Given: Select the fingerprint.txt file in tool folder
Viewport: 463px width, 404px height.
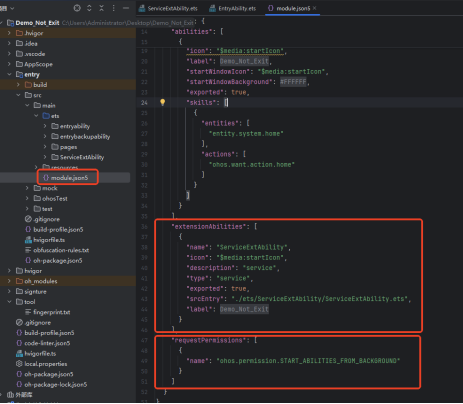Looking at the screenshot, I should click(52, 312).
